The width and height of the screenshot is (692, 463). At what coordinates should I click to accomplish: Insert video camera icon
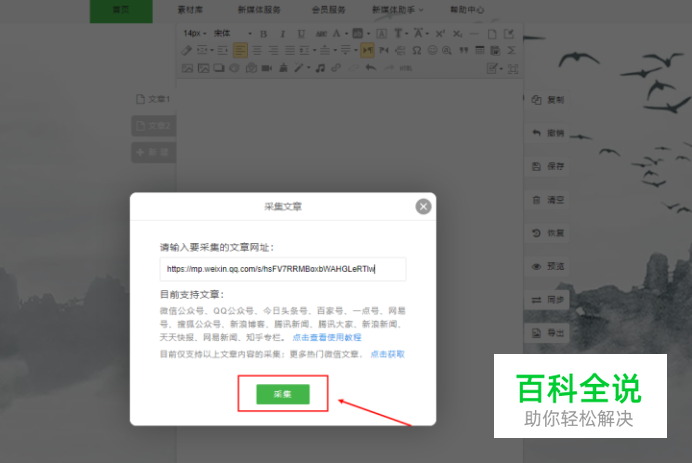point(267,68)
